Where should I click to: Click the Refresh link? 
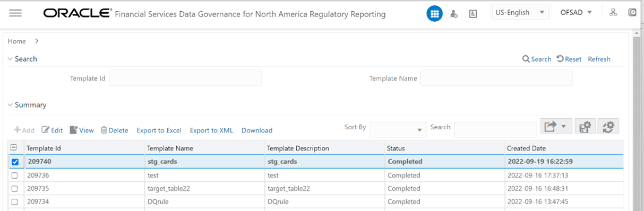click(599, 59)
